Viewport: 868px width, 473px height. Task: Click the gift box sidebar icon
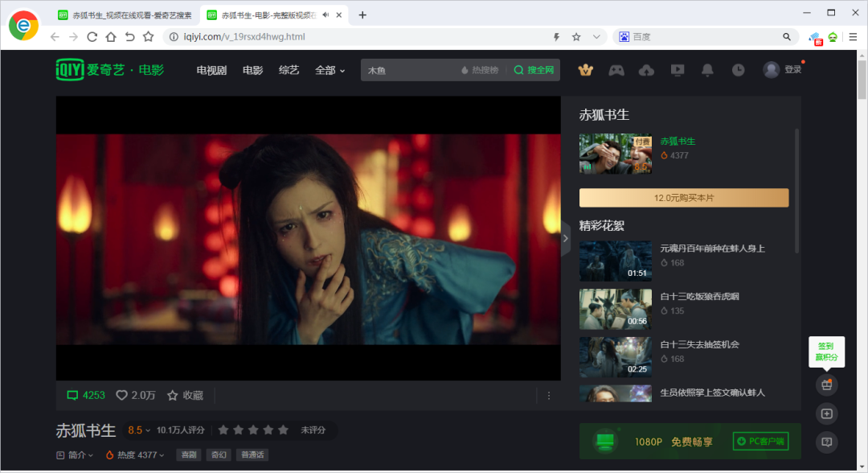coord(826,385)
